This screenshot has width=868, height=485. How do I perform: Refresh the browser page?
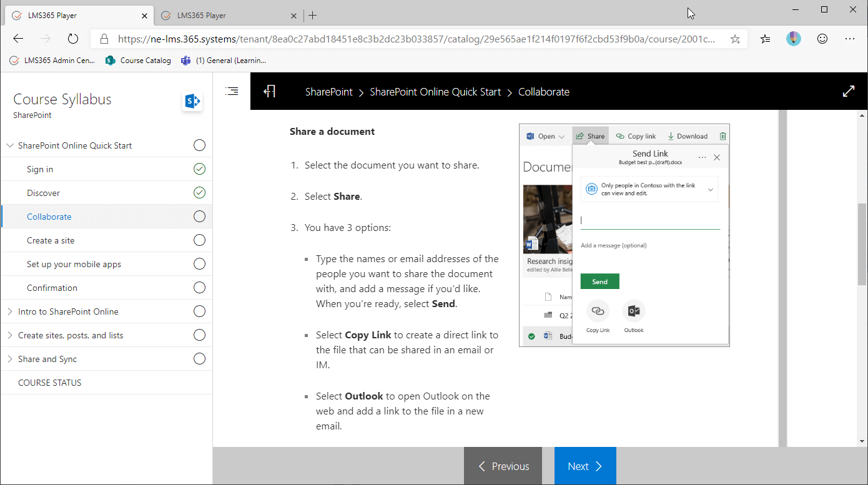pyautogui.click(x=73, y=39)
